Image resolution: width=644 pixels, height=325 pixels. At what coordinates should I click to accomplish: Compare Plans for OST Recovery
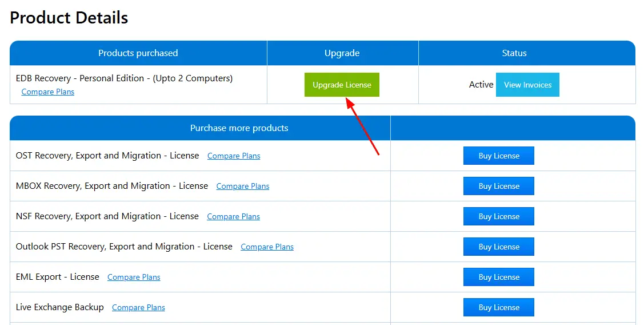tap(234, 156)
